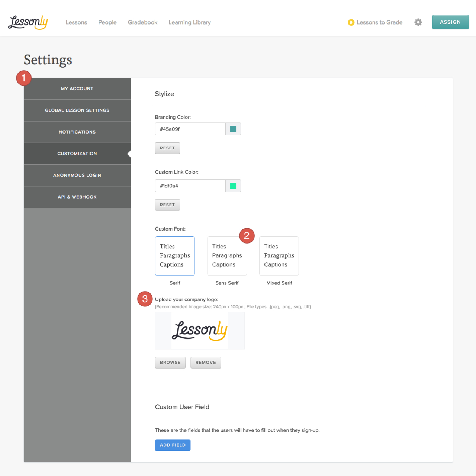Open the Branding Color picker swatch
The height and width of the screenshot is (476, 476).
point(233,129)
